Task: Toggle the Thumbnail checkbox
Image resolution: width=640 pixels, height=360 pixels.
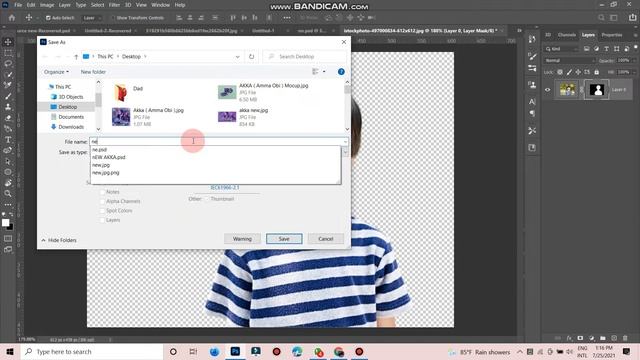Action: click(x=207, y=199)
